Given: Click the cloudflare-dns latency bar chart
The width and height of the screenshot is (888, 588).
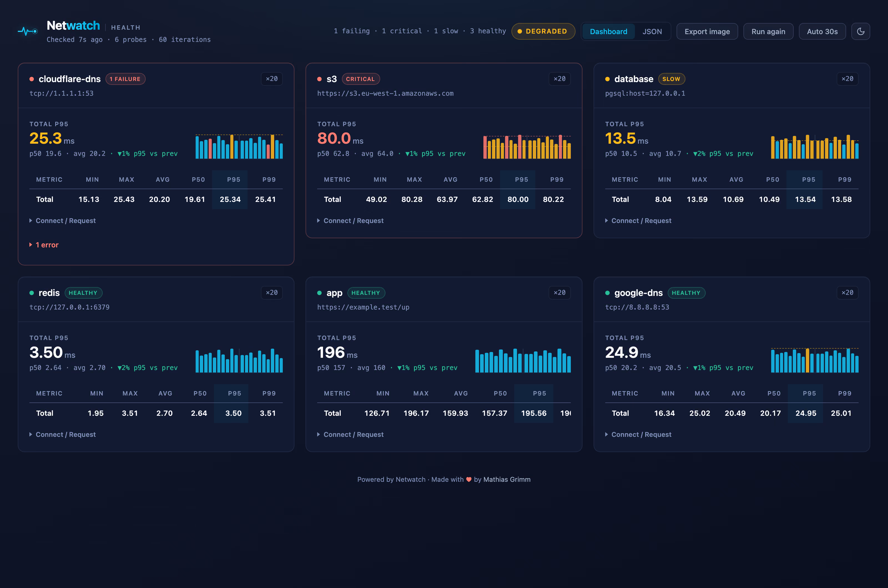Looking at the screenshot, I should [239, 146].
